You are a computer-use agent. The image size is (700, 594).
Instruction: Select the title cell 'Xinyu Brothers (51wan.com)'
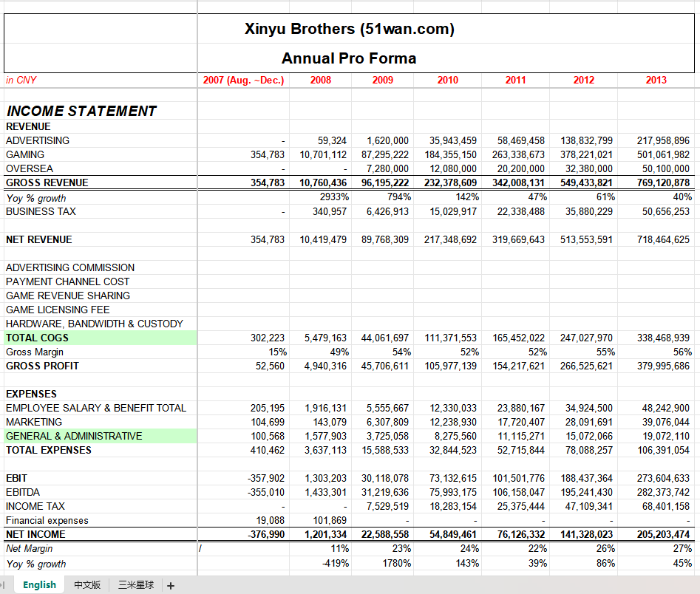tap(349, 29)
